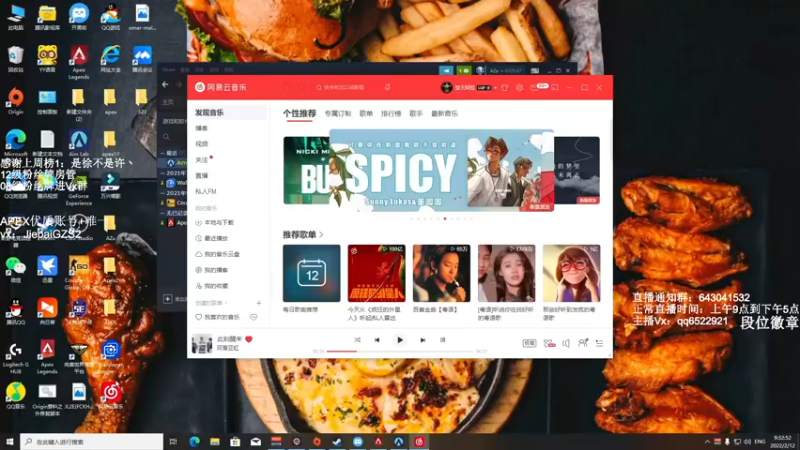The height and width of the screenshot is (450, 800).
Task: Click the volume speaker icon
Action: coord(566,343)
